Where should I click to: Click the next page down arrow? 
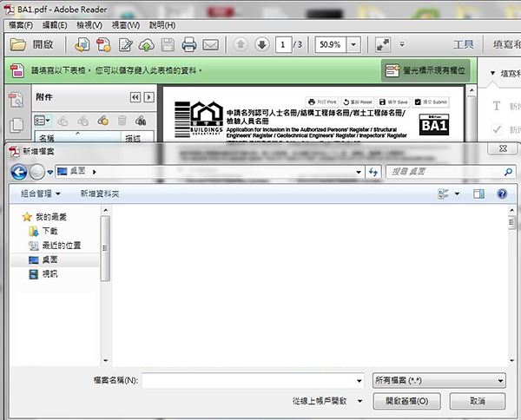[262, 44]
